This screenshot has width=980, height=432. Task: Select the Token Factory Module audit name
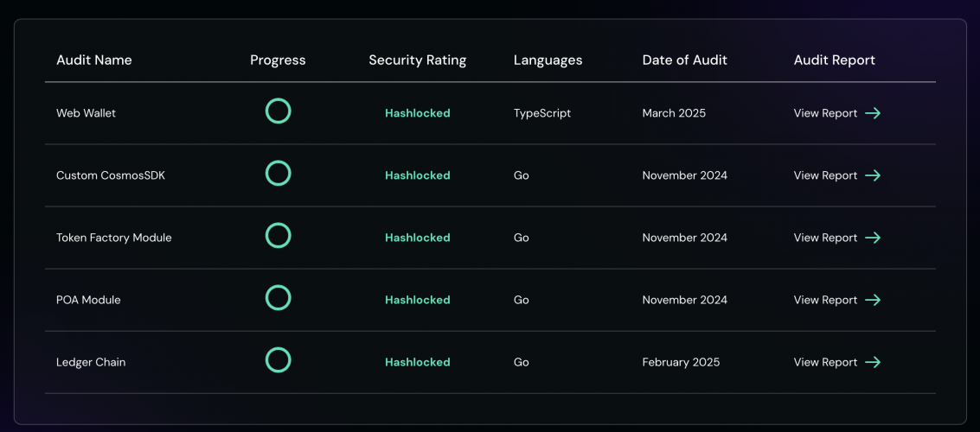[x=114, y=238]
